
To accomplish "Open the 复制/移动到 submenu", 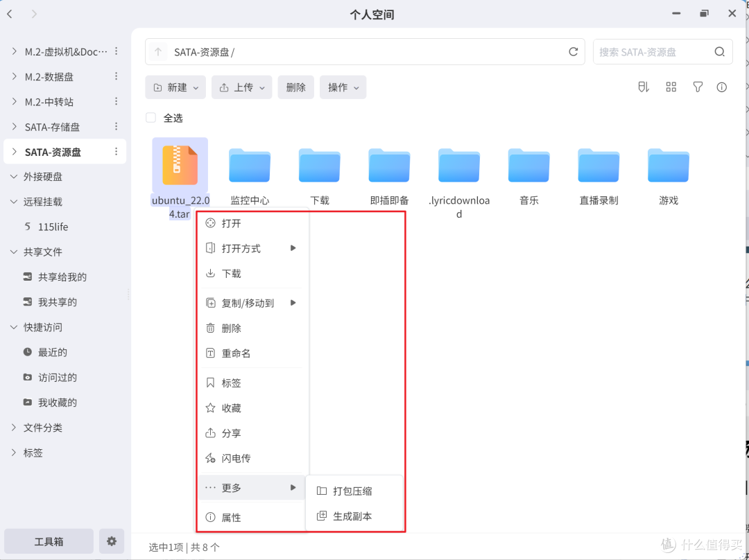I will click(251, 303).
